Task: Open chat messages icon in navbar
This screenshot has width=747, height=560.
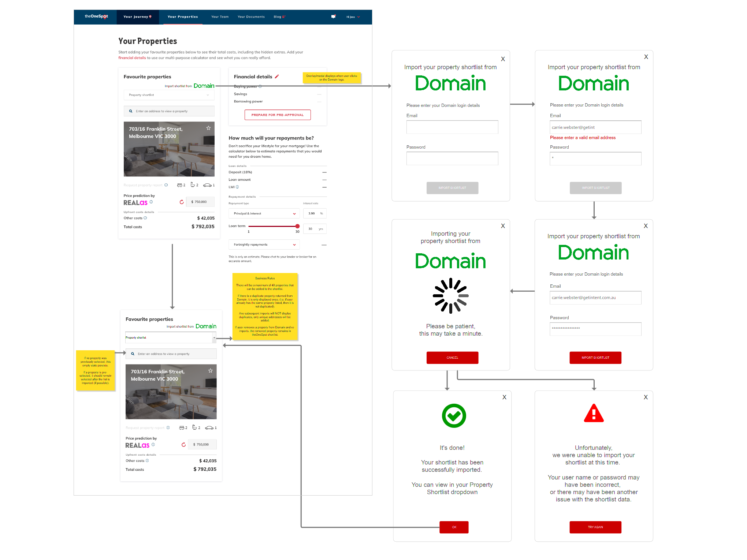Action: 333,16
